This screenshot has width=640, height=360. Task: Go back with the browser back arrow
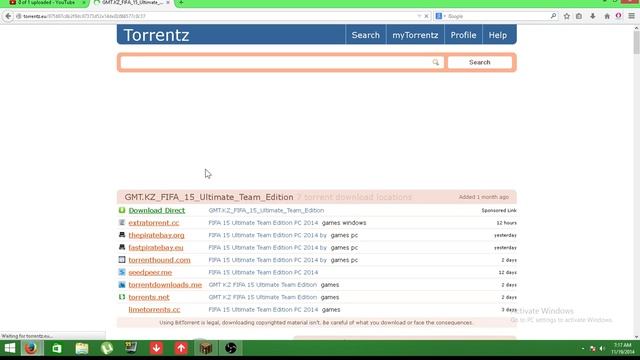coord(8,16)
